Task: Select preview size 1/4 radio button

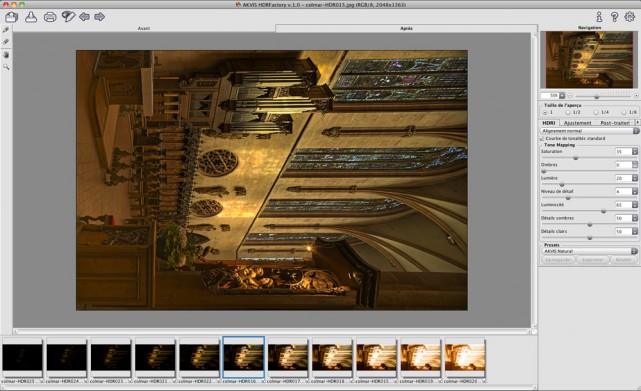Action: (x=596, y=112)
